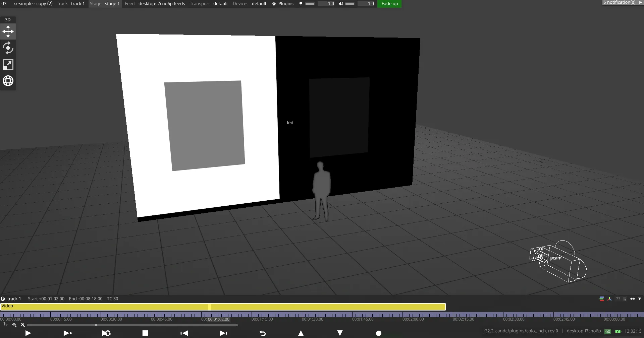Image resolution: width=644 pixels, height=338 pixels.
Task: Click the globe icon in left toolbar
Action: [8, 81]
